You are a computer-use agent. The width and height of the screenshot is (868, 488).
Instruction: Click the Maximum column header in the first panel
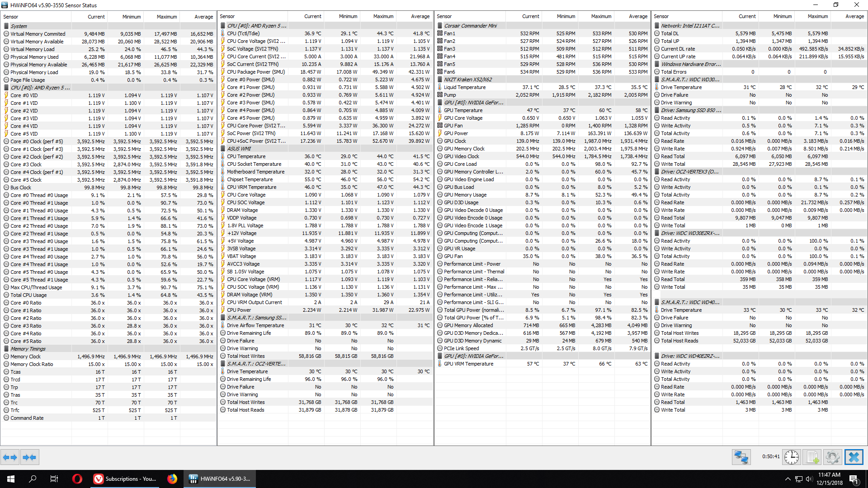pyautogui.click(x=166, y=17)
